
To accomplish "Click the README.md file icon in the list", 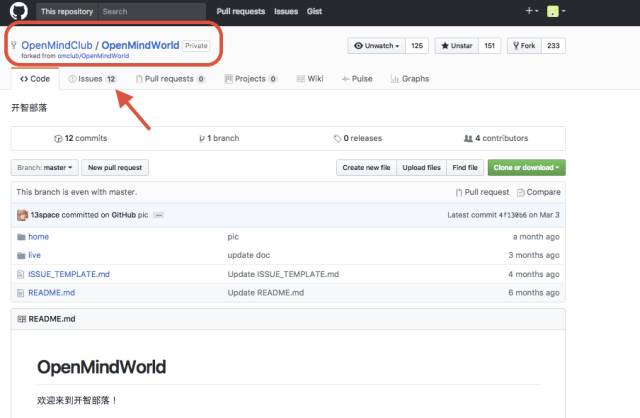I will pyautogui.click(x=20, y=293).
